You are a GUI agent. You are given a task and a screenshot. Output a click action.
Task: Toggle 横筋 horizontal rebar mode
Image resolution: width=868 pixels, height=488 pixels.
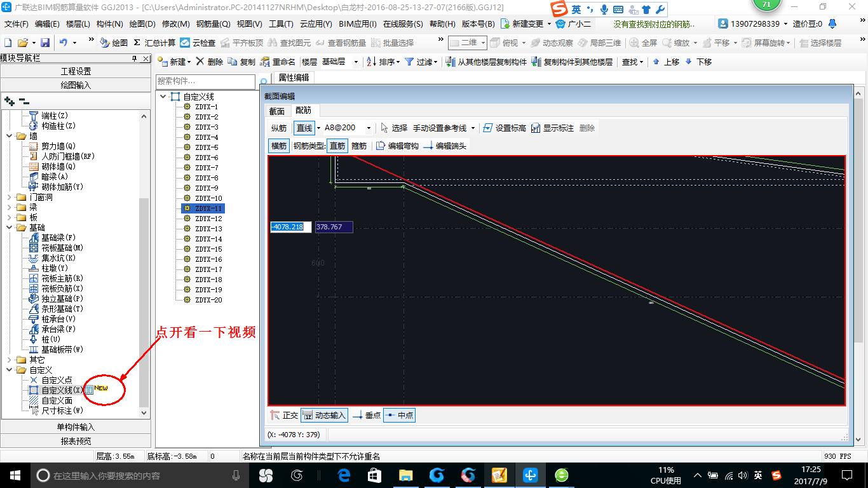coord(279,146)
